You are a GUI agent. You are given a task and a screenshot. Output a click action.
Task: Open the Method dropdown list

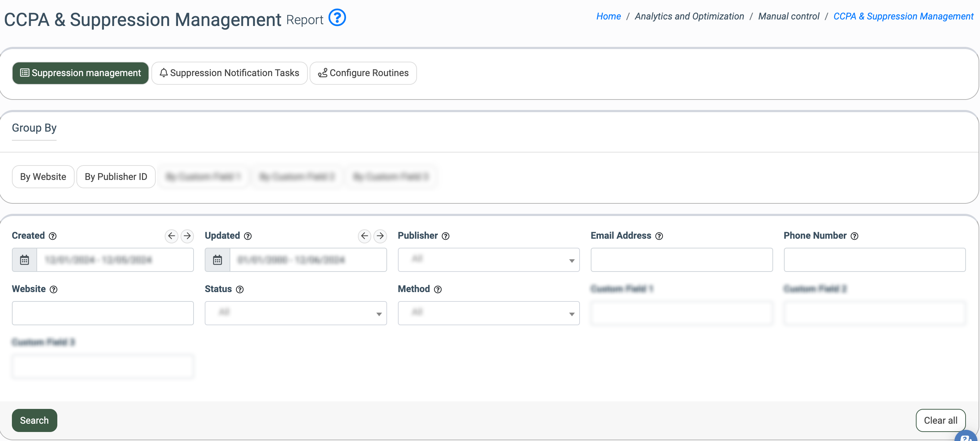[x=488, y=313]
